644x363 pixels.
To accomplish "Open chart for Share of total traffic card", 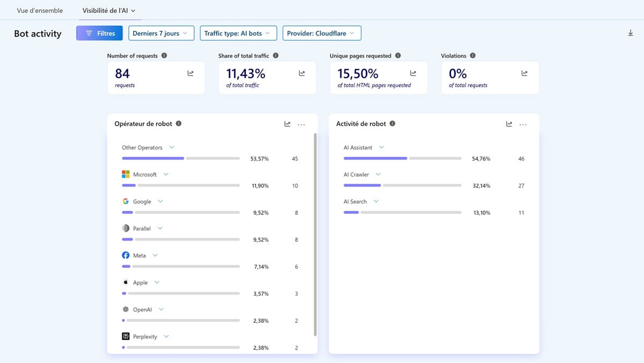I will [x=302, y=74].
